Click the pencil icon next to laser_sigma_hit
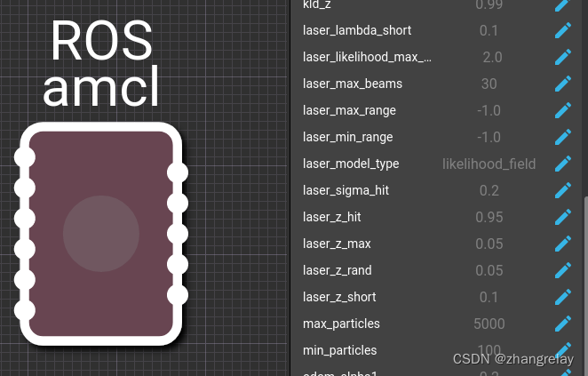 point(563,190)
